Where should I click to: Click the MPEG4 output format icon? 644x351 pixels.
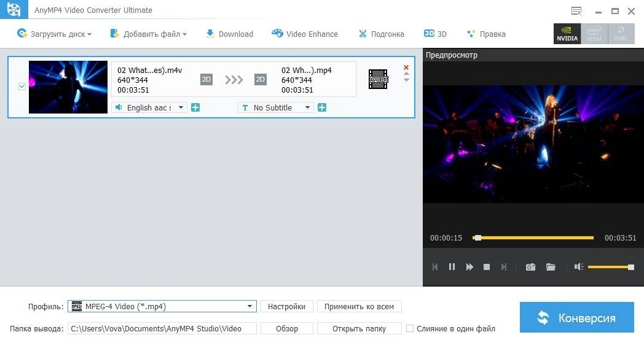(379, 79)
